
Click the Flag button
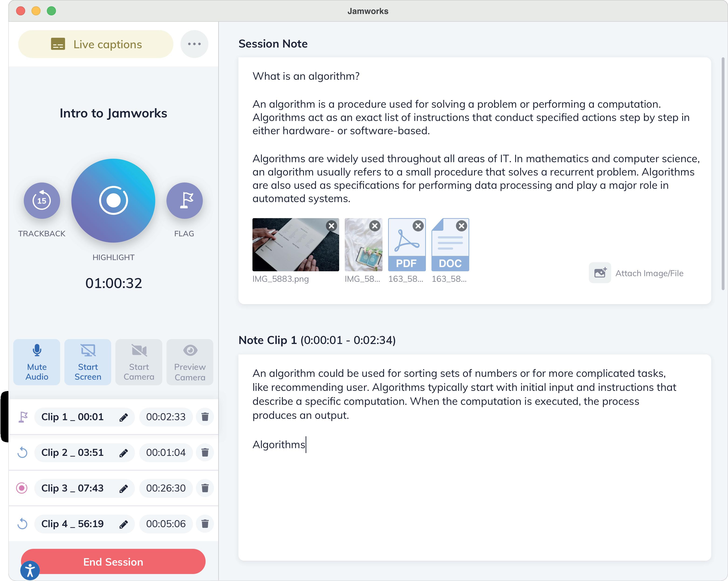point(184,200)
